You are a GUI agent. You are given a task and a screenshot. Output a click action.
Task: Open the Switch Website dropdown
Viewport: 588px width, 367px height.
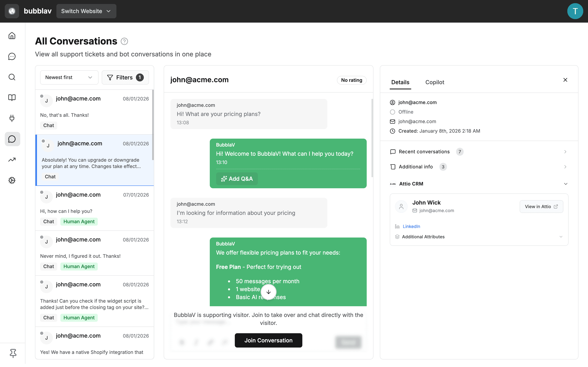[86, 11]
